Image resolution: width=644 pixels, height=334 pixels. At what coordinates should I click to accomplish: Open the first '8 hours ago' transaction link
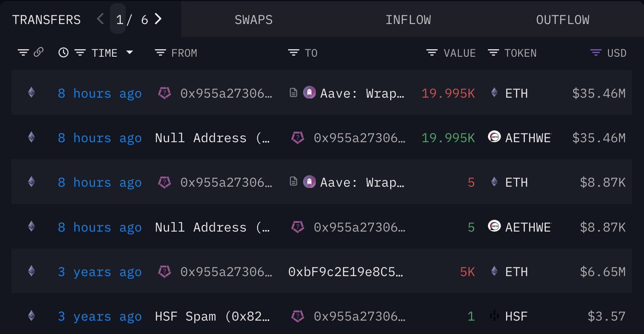coord(100,93)
